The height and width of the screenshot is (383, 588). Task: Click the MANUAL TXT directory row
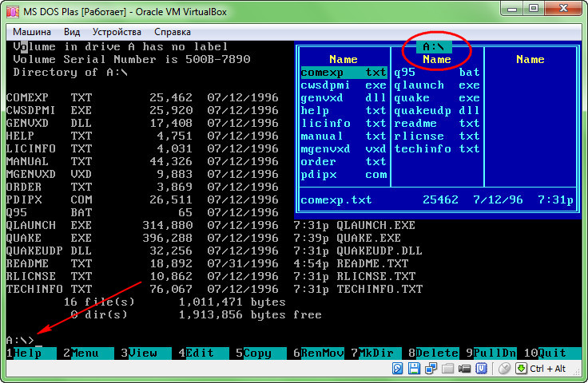142,161
